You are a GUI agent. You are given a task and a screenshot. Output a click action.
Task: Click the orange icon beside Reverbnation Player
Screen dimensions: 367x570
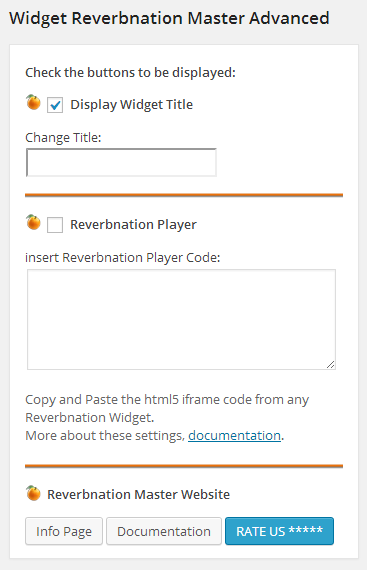click(x=33, y=222)
